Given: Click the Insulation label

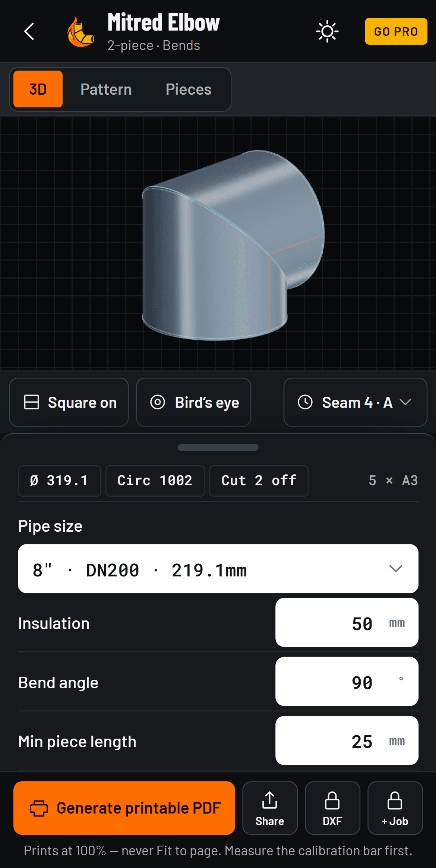Looking at the screenshot, I should pos(54,623).
